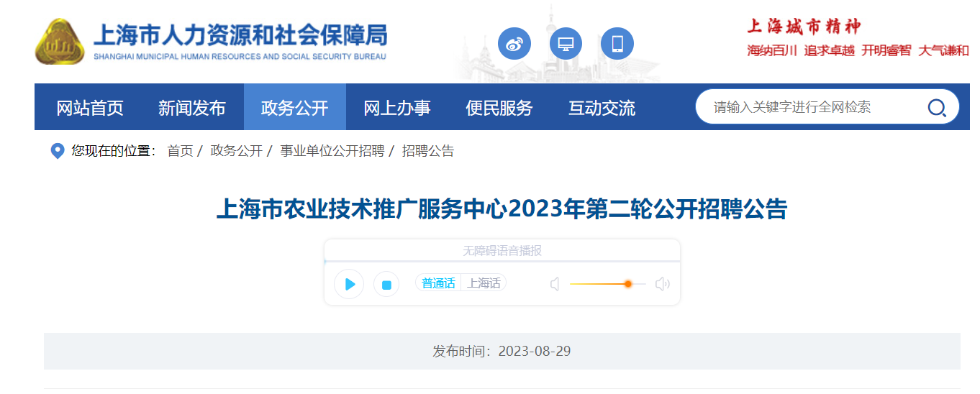Image resolution: width=980 pixels, height=394 pixels.
Task: Select 普通话 language option
Action: pos(438,283)
